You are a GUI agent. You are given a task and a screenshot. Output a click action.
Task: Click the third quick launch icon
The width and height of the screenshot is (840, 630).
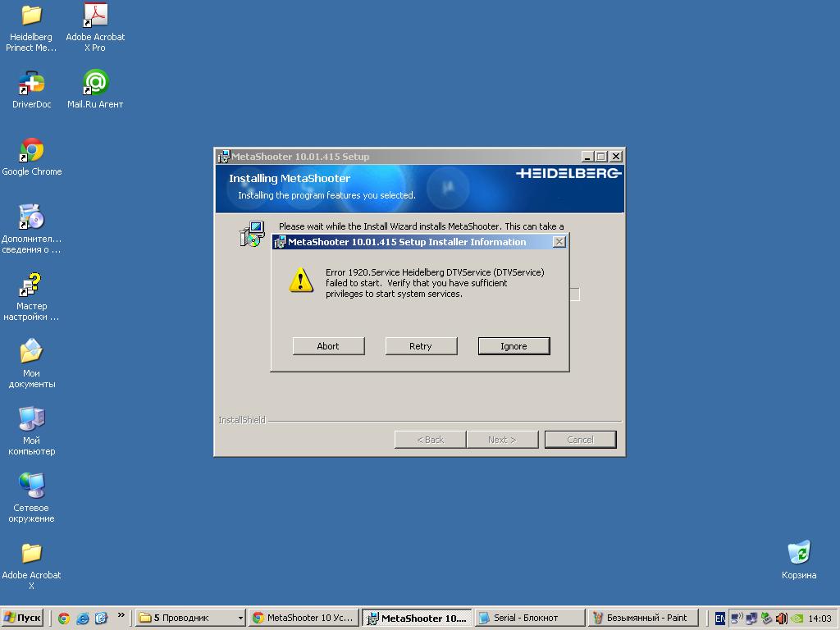(101, 619)
